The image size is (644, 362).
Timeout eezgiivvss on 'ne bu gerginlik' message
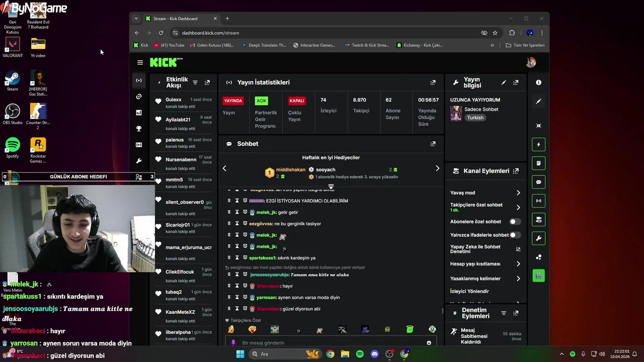pyautogui.click(x=237, y=223)
